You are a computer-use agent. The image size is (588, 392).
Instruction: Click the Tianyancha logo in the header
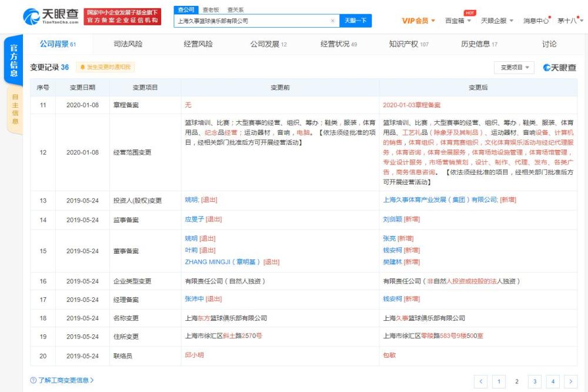click(x=51, y=16)
